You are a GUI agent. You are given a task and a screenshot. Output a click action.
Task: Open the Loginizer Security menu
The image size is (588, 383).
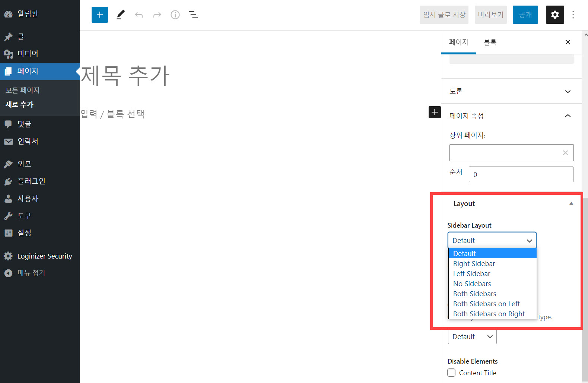tap(40, 256)
